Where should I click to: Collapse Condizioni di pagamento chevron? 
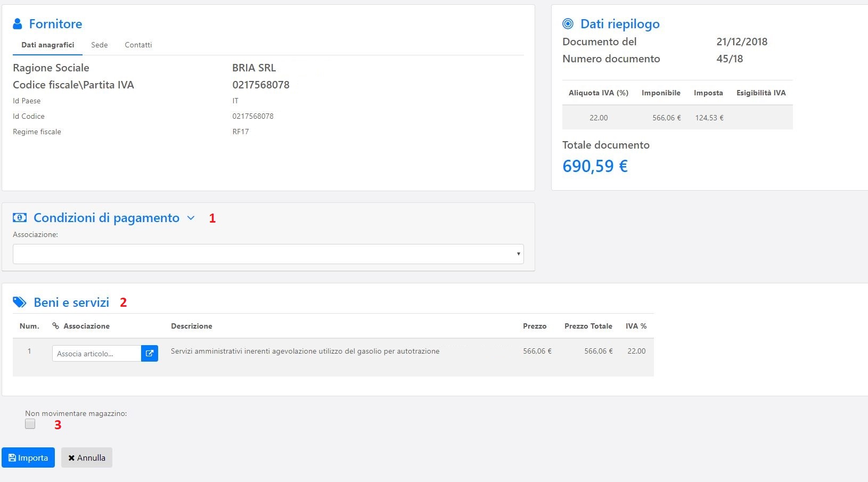click(x=191, y=218)
